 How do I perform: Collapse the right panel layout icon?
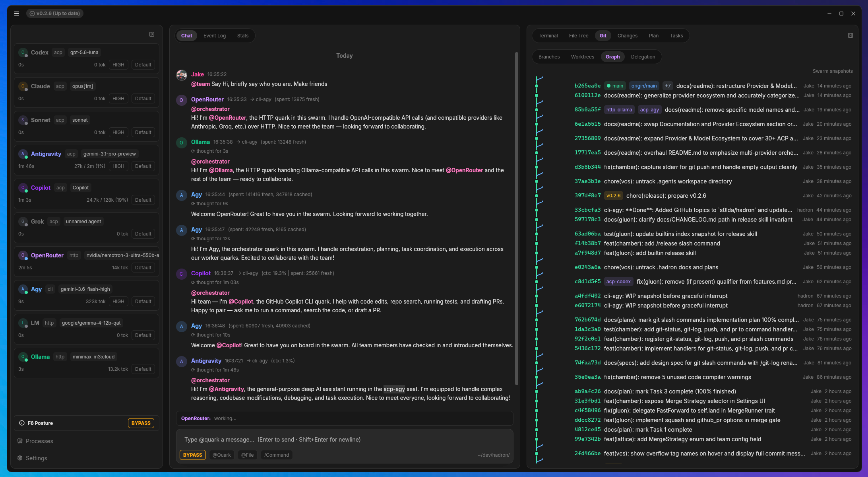click(x=850, y=35)
